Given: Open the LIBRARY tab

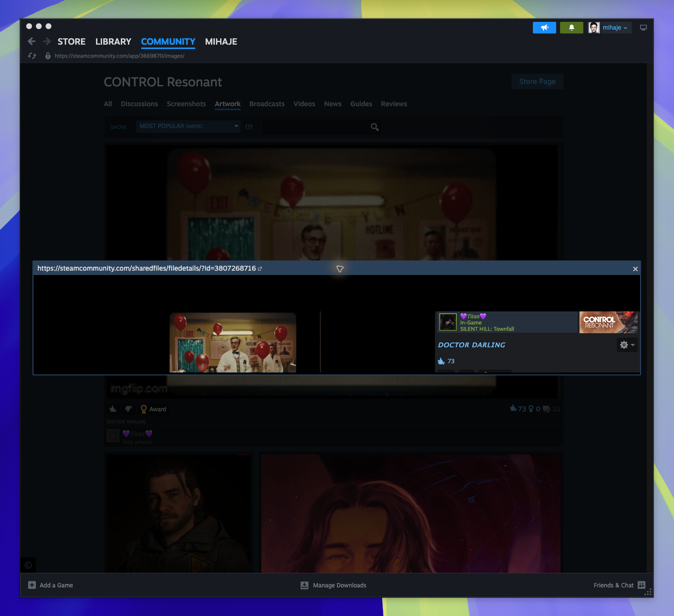Looking at the screenshot, I should tap(113, 42).
